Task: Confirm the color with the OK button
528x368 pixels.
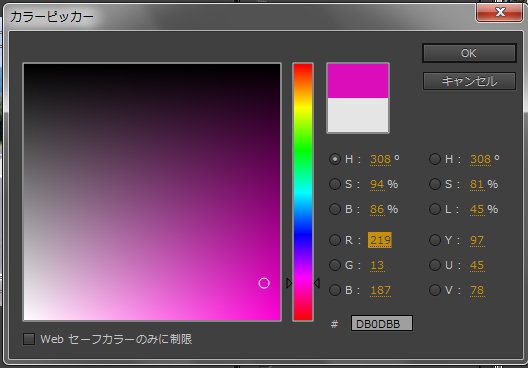Action: pos(469,53)
